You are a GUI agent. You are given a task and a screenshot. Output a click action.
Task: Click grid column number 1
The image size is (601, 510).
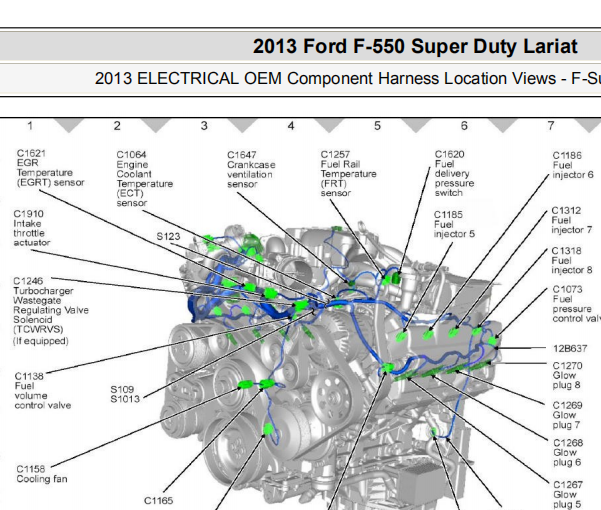[x=30, y=126]
